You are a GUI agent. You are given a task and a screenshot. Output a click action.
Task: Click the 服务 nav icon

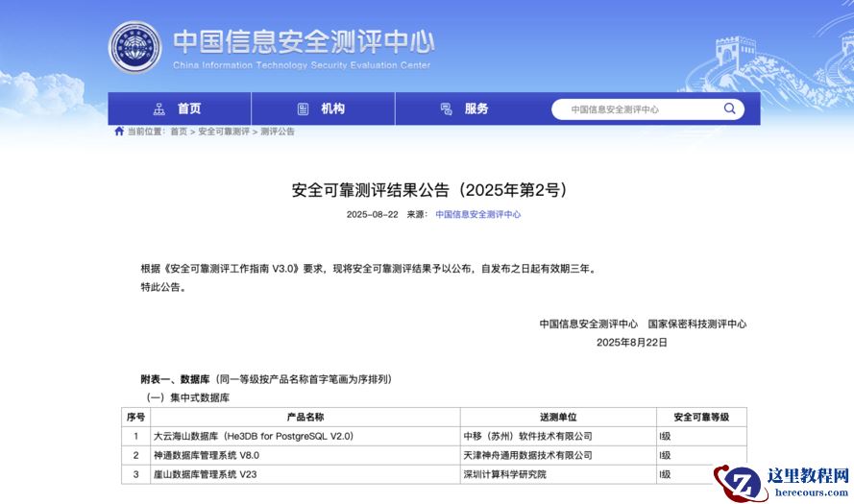click(446, 108)
